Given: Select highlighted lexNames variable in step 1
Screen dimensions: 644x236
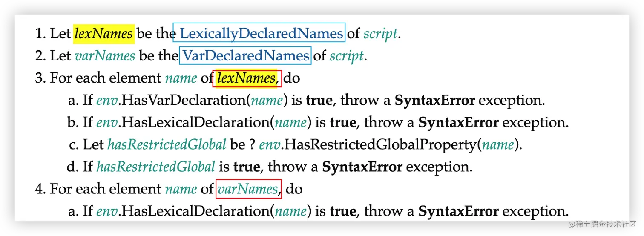Looking at the screenshot, I should point(104,33).
